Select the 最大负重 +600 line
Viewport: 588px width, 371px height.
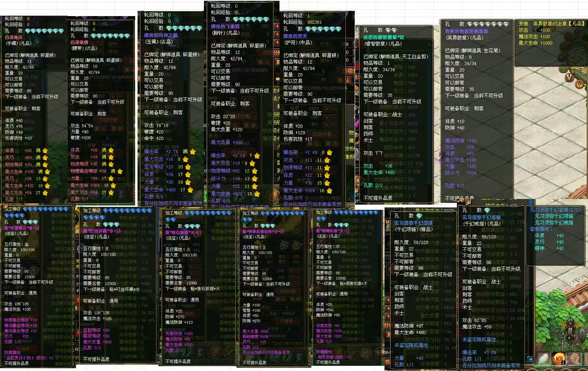pyautogui.click(x=97, y=342)
